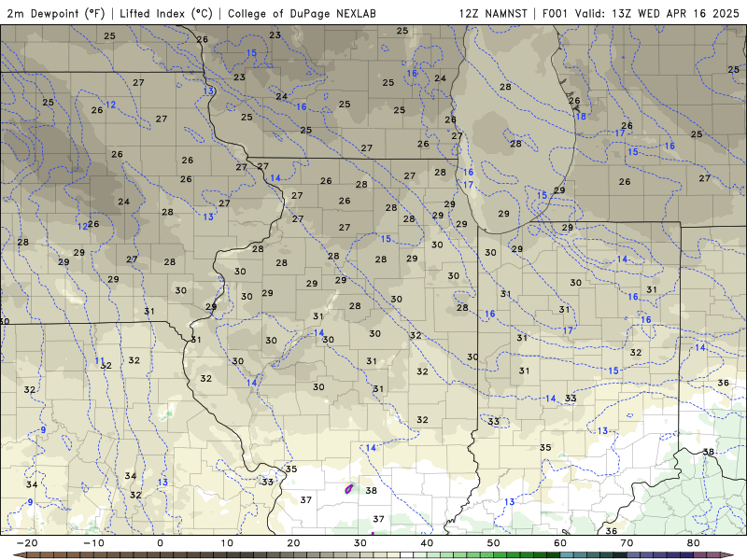Click the '50' label on the color scale
The width and height of the screenshot is (747, 560).
point(494,543)
